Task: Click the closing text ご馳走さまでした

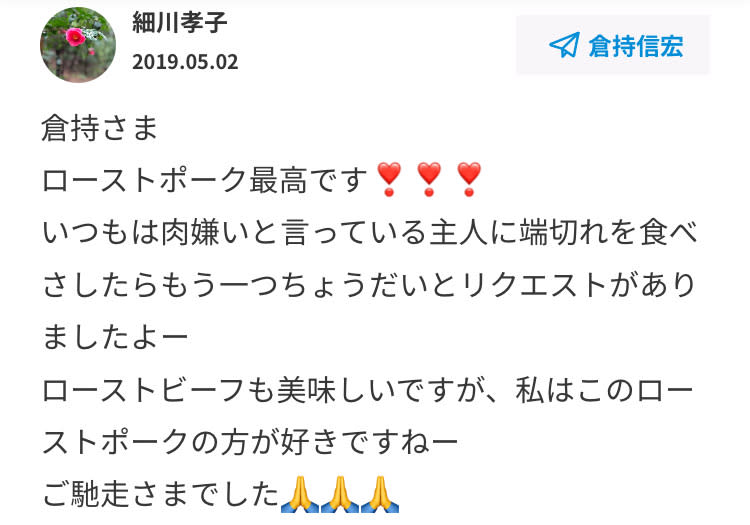Action: coord(160,494)
